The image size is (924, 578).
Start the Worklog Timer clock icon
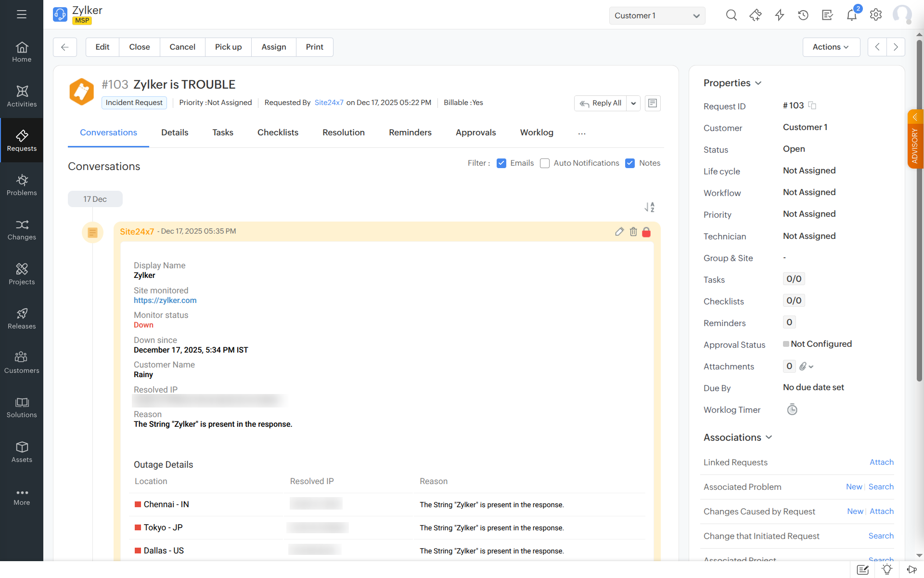pyautogui.click(x=792, y=410)
